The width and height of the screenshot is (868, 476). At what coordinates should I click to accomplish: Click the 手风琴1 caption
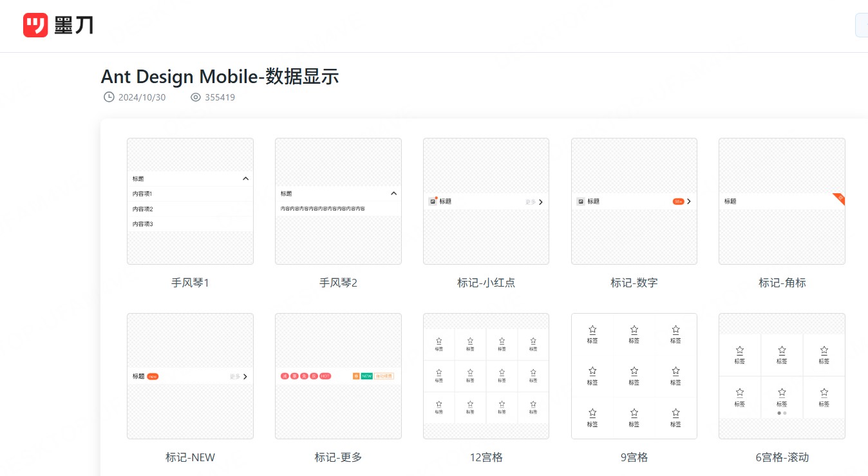click(190, 283)
